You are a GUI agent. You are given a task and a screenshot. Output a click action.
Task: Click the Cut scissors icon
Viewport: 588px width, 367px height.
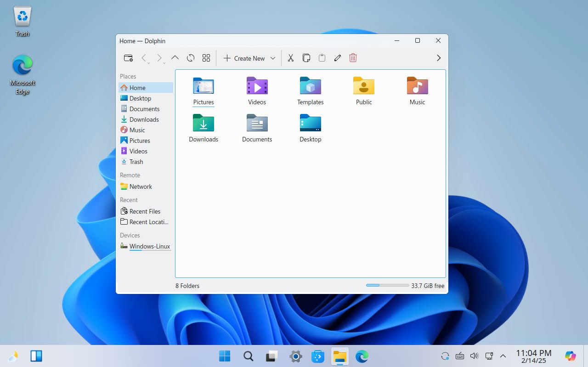(290, 58)
